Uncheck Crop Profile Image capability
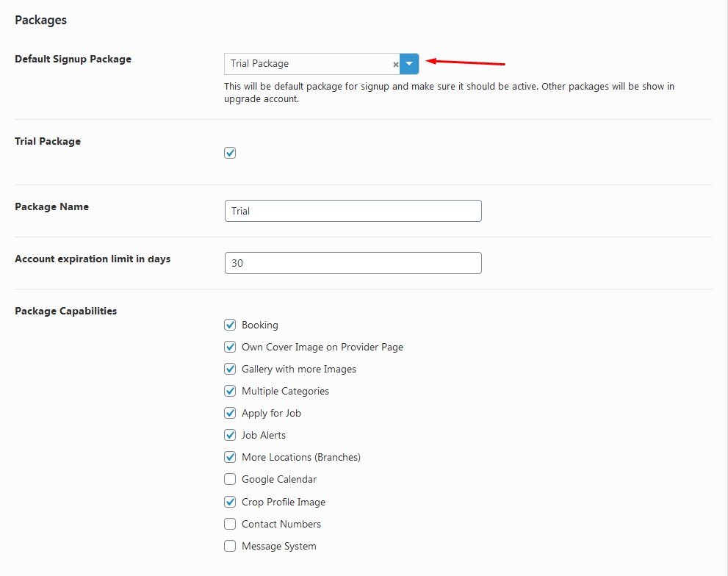The width and height of the screenshot is (728, 576). (230, 502)
